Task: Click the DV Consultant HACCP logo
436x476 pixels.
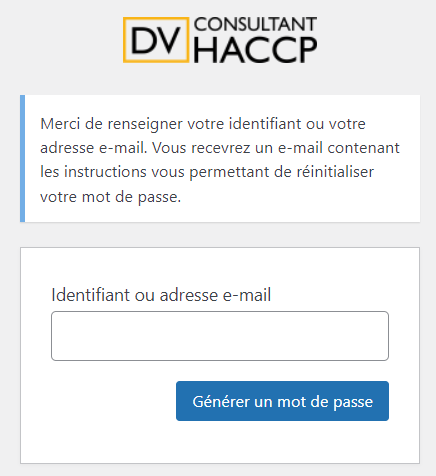Action: point(220,40)
